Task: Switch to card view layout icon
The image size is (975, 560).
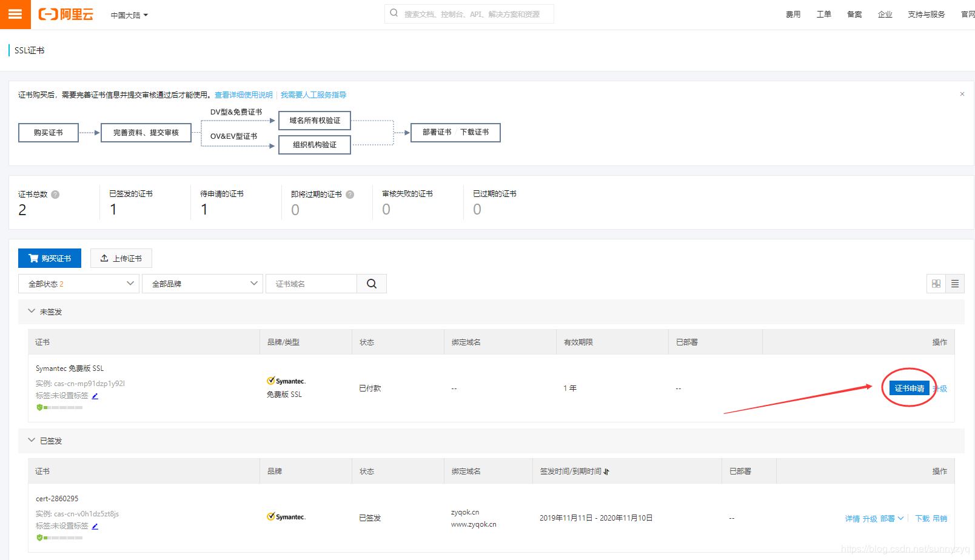Action: [936, 283]
